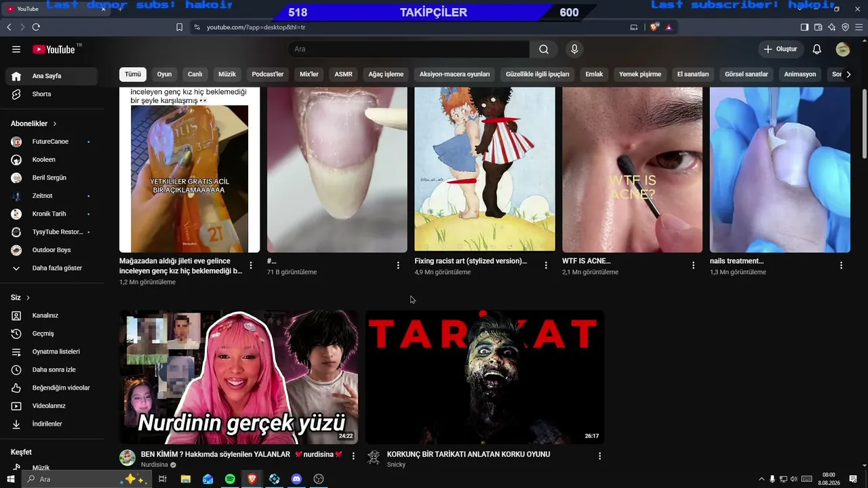Open Discord from the taskbar
Image resolution: width=868 pixels, height=488 pixels.
click(x=296, y=479)
